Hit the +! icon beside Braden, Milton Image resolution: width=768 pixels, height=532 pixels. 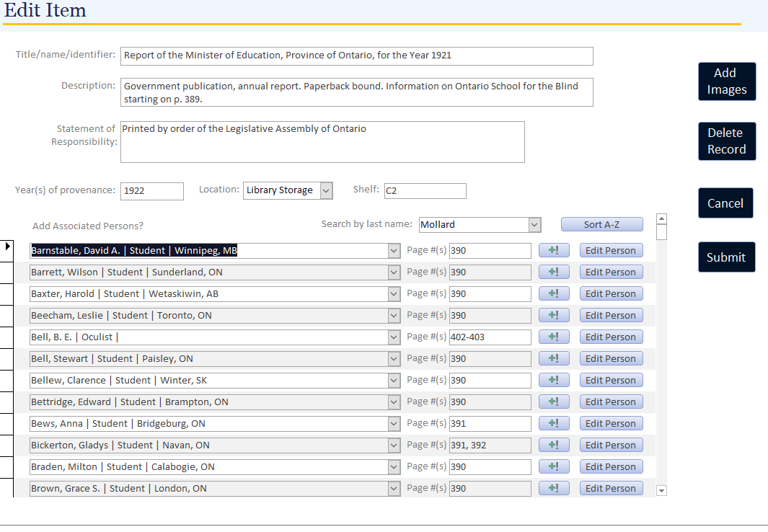point(554,467)
